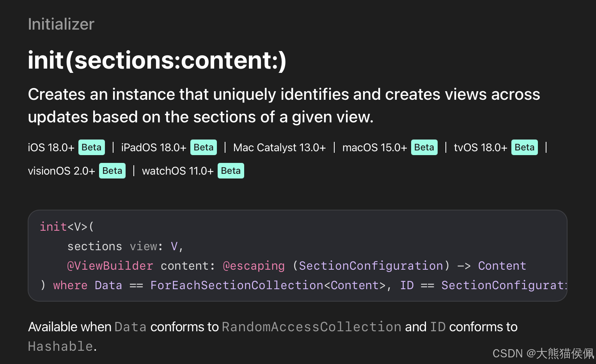Click the Beta badge next to iOS 18.0+
596x364 pixels.
[x=91, y=147]
